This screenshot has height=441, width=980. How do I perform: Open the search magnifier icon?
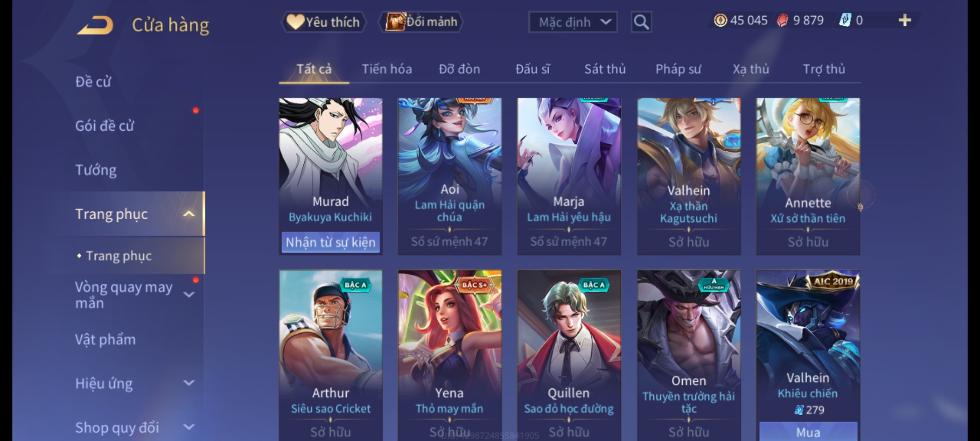pos(641,22)
